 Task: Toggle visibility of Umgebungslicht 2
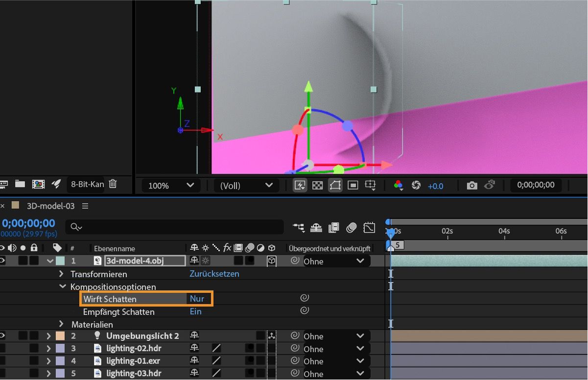[3, 336]
